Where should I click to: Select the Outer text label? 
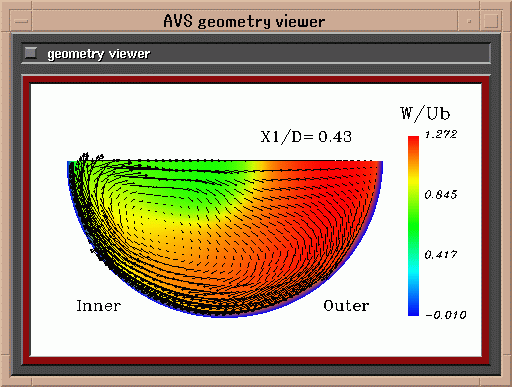[x=346, y=306]
